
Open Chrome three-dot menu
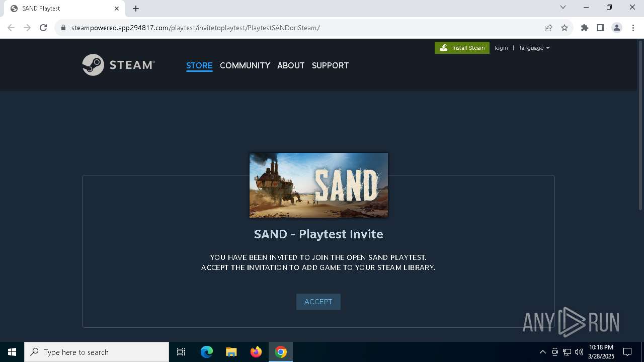(633, 28)
